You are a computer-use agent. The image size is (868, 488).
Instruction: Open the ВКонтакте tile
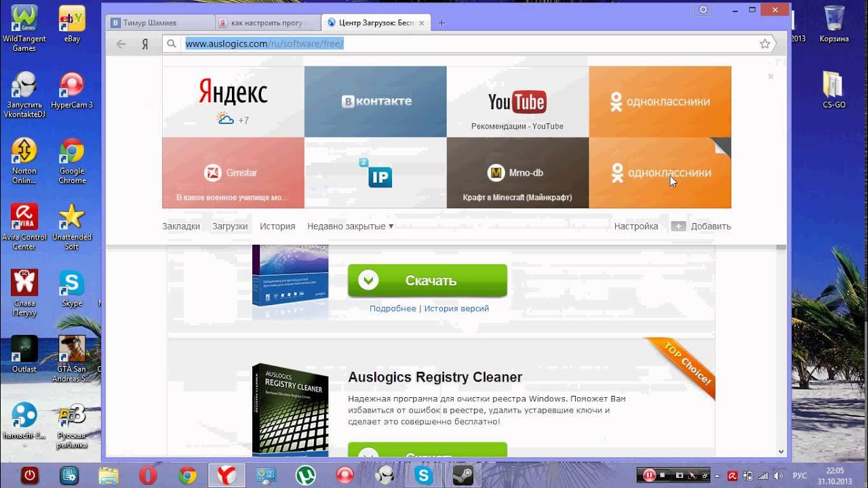pyautogui.click(x=375, y=102)
